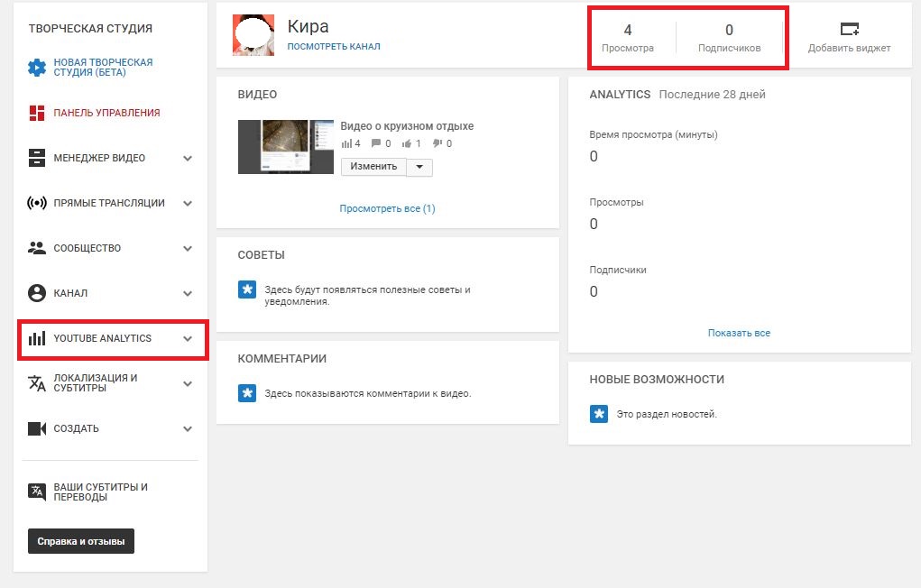Image resolution: width=921 pixels, height=588 pixels.
Task: Click the Справка и отзывы button
Action: pos(81,542)
